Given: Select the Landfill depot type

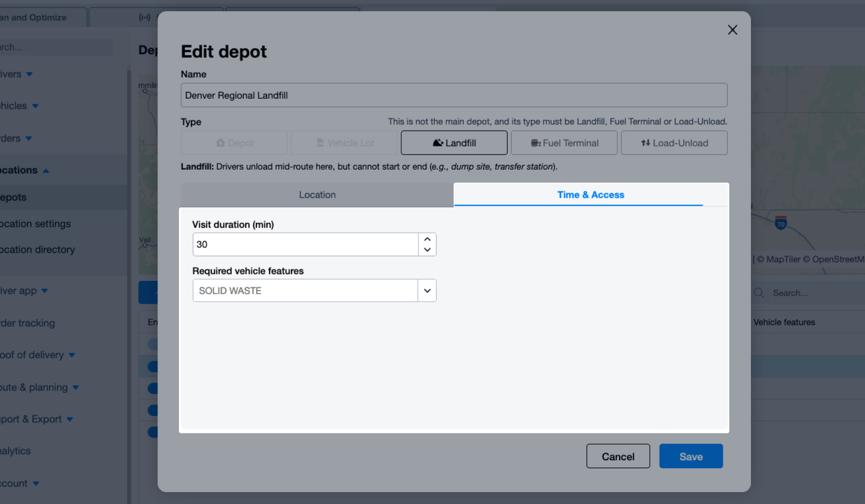Looking at the screenshot, I should [x=454, y=143].
